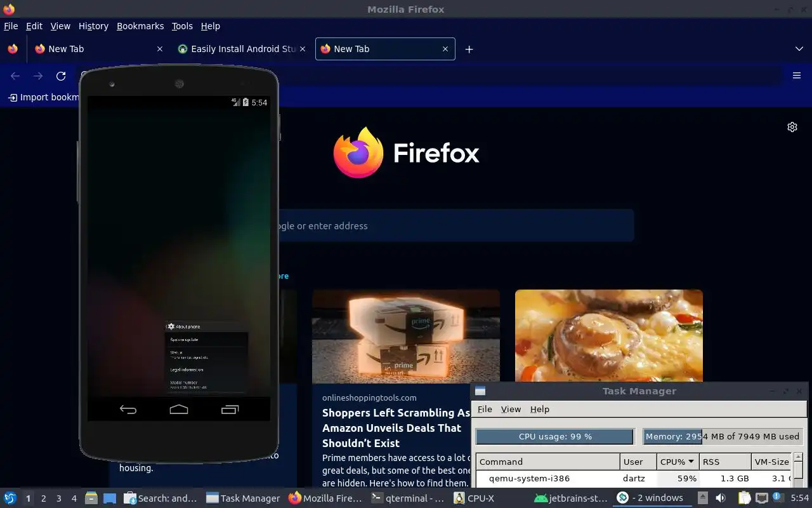This screenshot has height=508, width=812.
Task: Close the Easily Install Android Studio tab
Action: click(303, 49)
